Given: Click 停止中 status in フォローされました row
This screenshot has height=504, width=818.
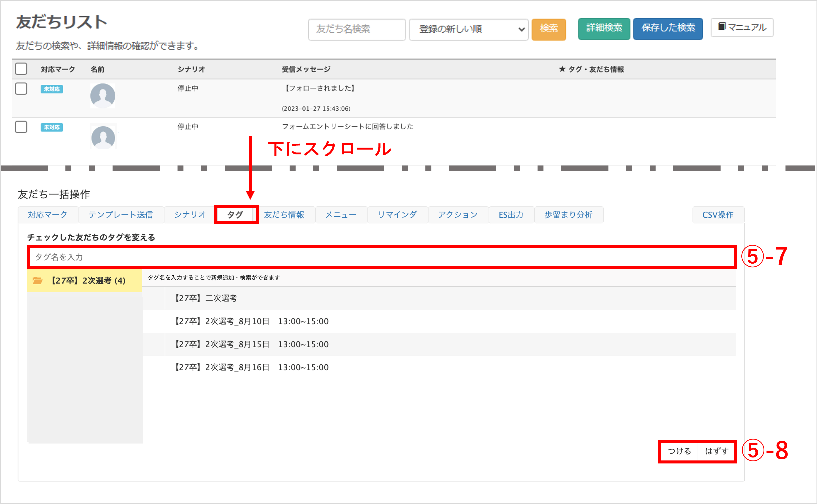Looking at the screenshot, I should [188, 88].
